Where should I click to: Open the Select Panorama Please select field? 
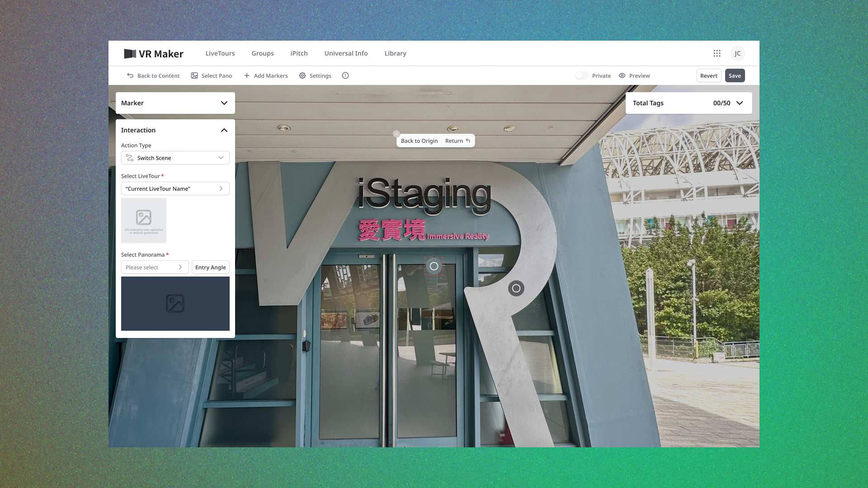coord(155,267)
